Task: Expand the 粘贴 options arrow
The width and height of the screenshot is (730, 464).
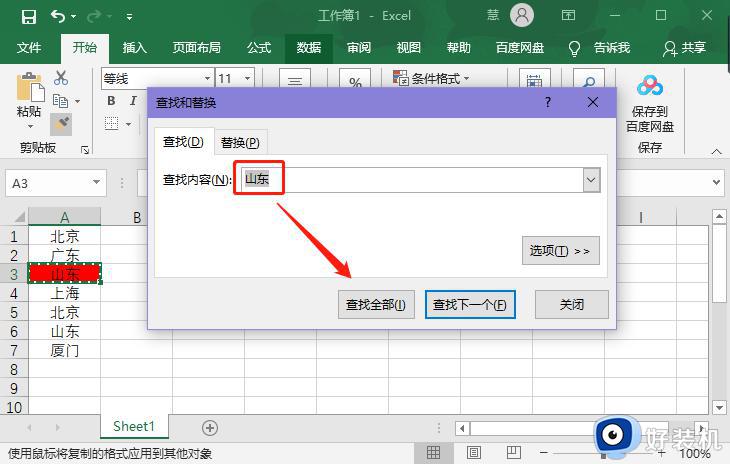Action: click(x=31, y=127)
